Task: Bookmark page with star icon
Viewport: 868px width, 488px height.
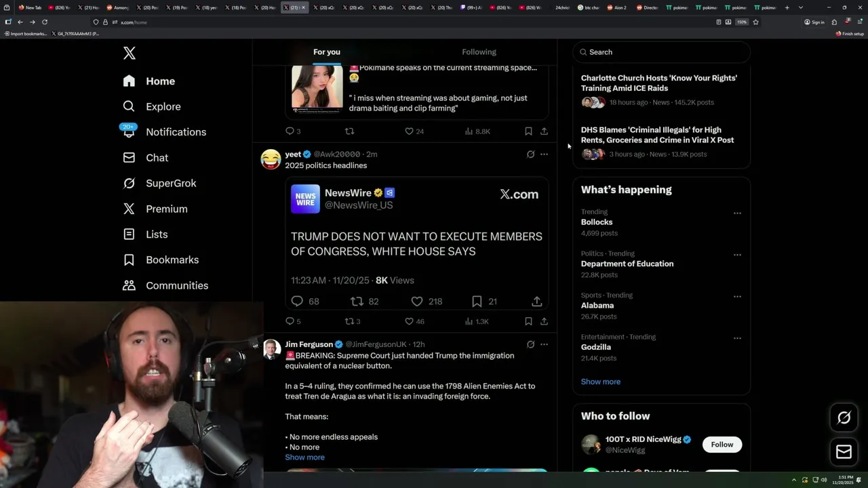Action: [755, 22]
